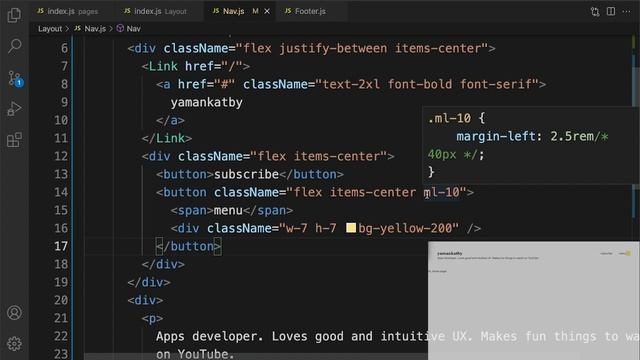This screenshot has height=360, width=640.
Task: Click the word menu on line 15
Action: pyautogui.click(x=228, y=210)
